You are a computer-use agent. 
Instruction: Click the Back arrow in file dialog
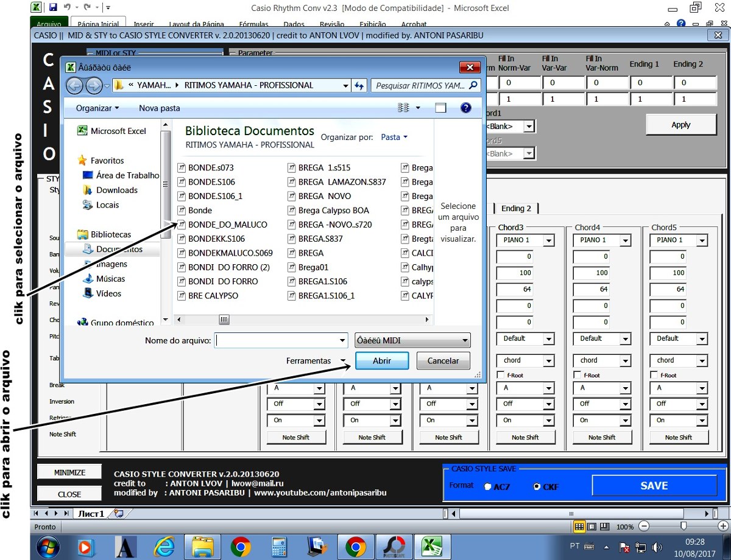(74, 86)
